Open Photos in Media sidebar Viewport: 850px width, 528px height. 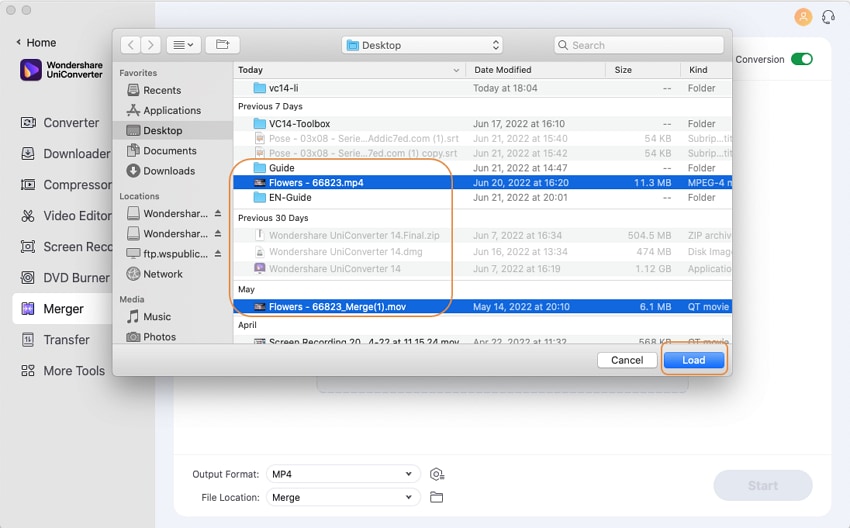(x=151, y=337)
